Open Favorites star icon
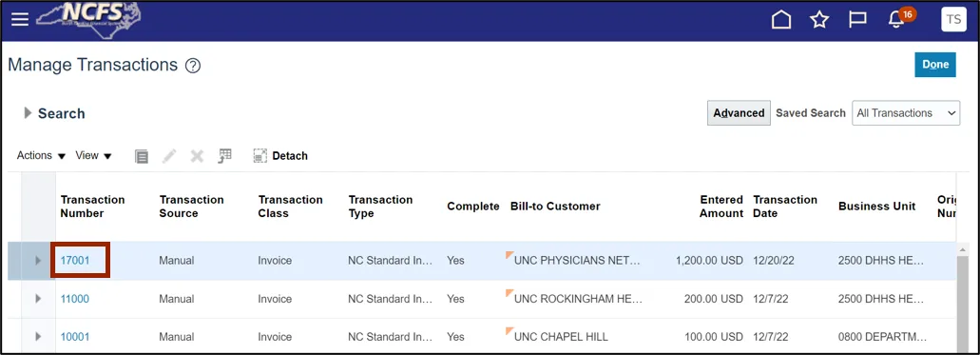 [819, 20]
